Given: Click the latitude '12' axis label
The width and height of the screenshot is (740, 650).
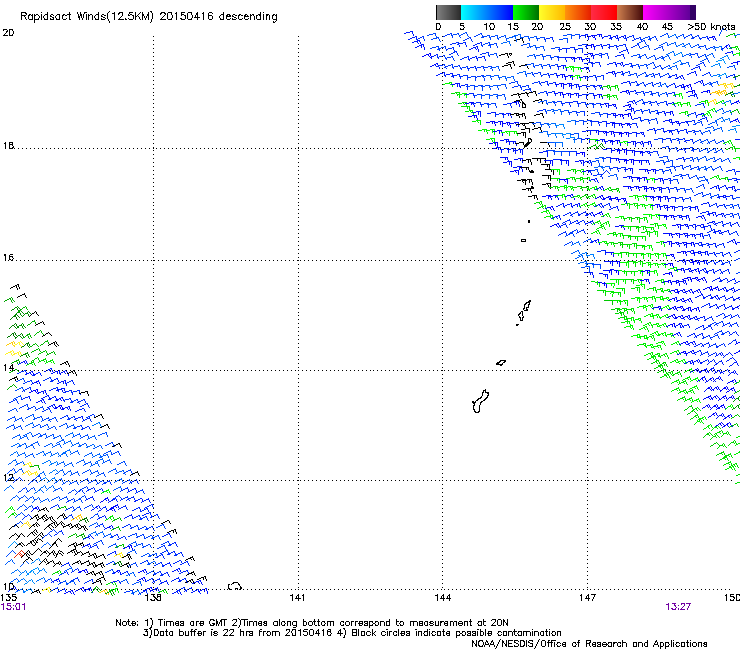Looking at the screenshot, I should (x=8, y=477).
